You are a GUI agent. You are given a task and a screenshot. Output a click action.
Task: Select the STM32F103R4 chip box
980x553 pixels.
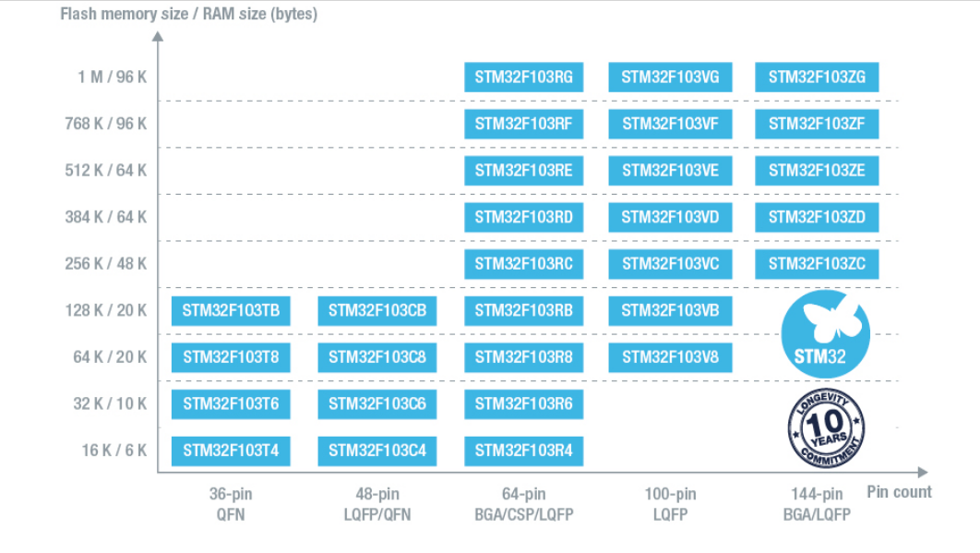[x=523, y=451]
